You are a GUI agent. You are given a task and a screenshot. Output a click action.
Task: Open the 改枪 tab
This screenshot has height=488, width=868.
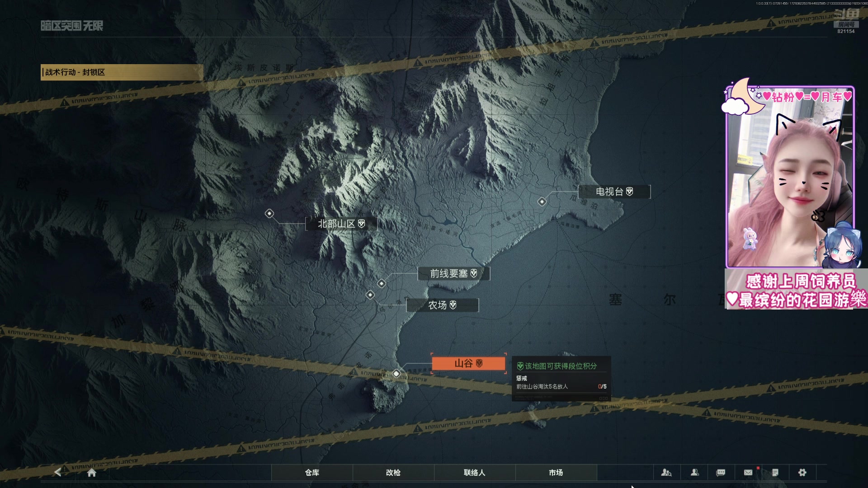click(393, 473)
